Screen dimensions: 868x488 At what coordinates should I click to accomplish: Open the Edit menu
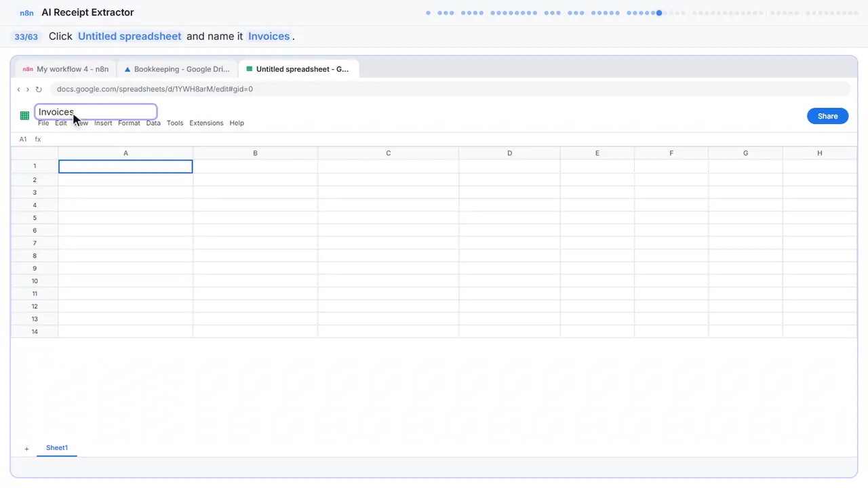(61, 123)
